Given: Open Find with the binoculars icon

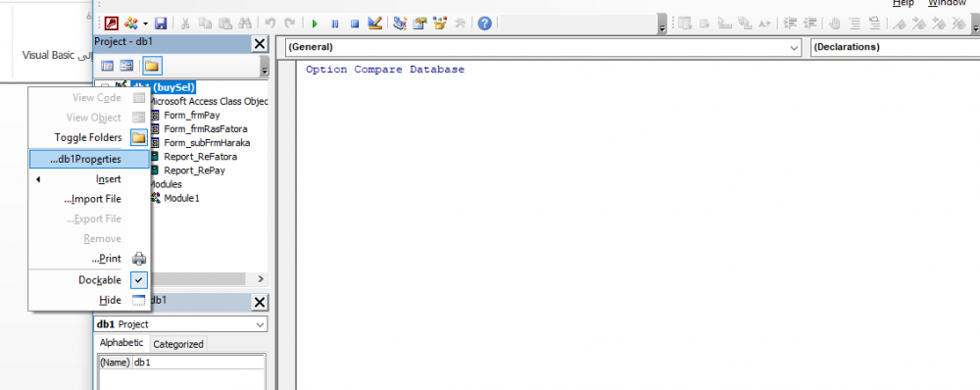Looking at the screenshot, I should tap(246, 24).
